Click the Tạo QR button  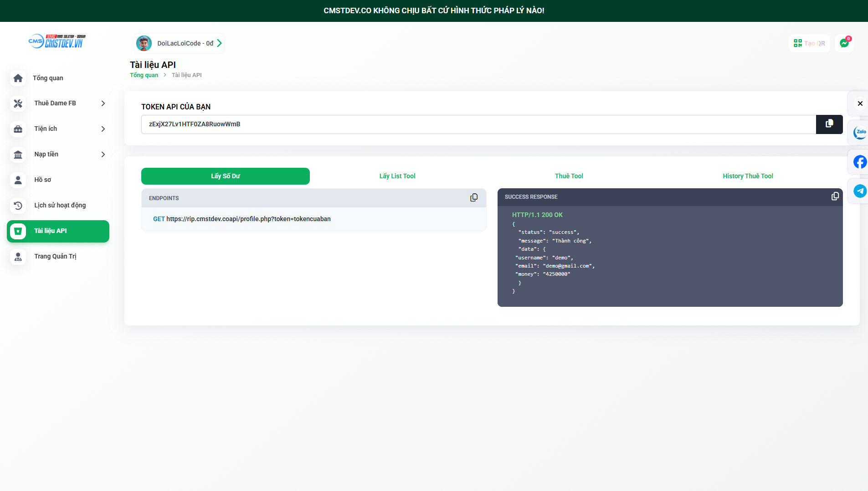coord(809,43)
